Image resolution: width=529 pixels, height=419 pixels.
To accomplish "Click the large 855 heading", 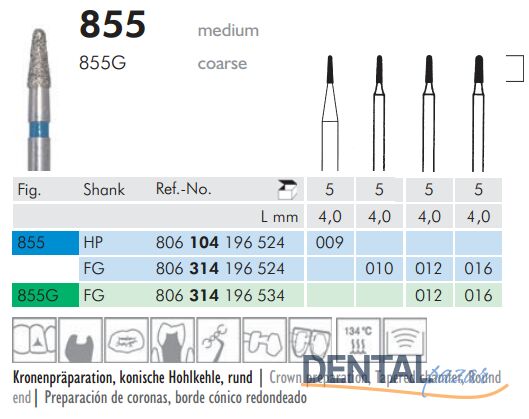I will (113, 24).
